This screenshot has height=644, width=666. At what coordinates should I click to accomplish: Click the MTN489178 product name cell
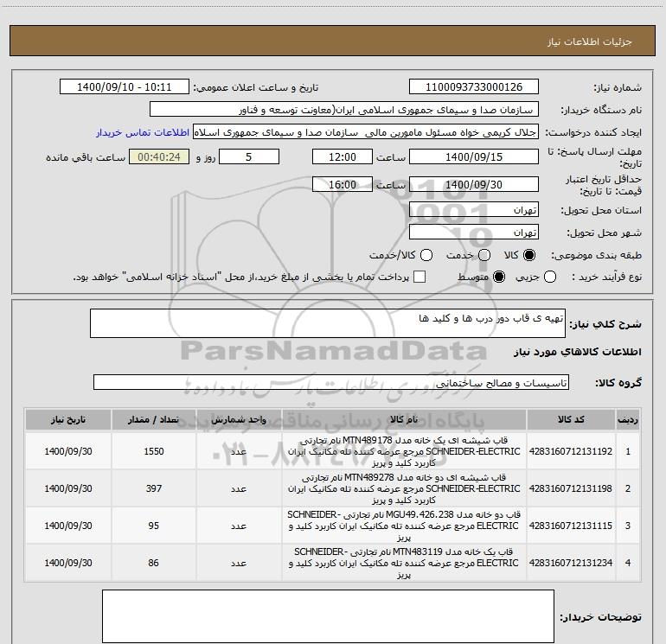point(404,451)
